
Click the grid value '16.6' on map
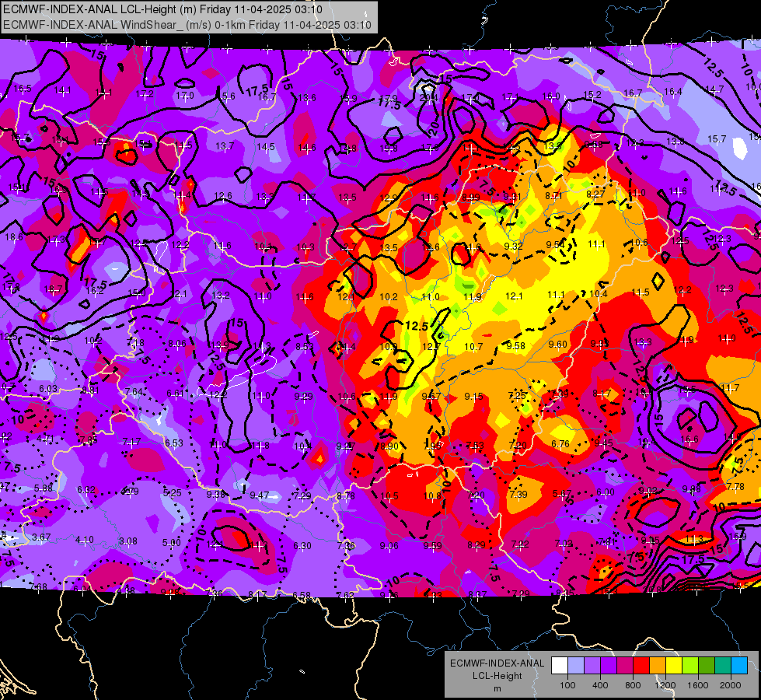tap(689, 439)
